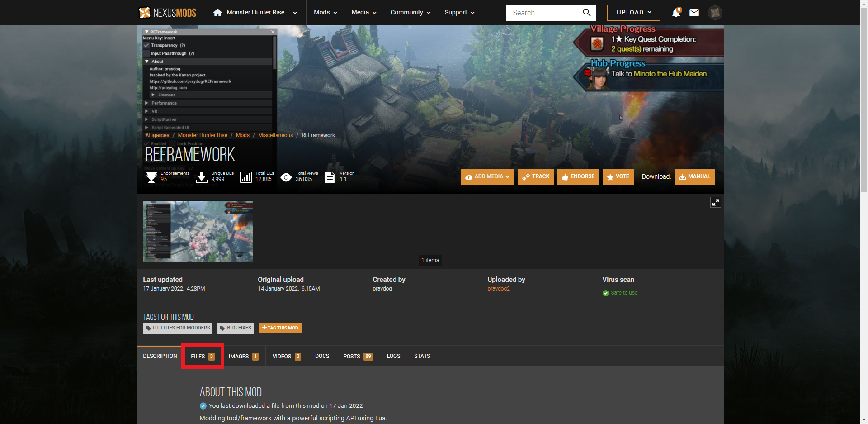Switch to the Files tab
Viewport: 868px width, 424px height.
coord(203,356)
